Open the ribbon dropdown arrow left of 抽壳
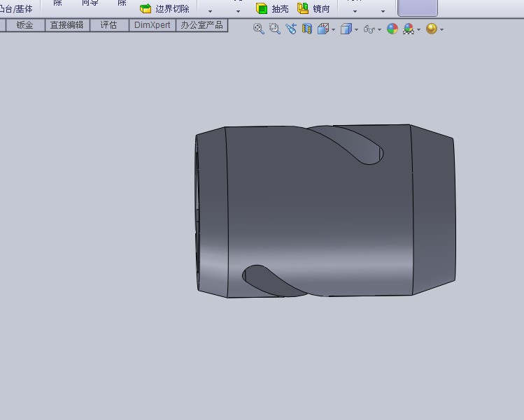 pos(238,11)
